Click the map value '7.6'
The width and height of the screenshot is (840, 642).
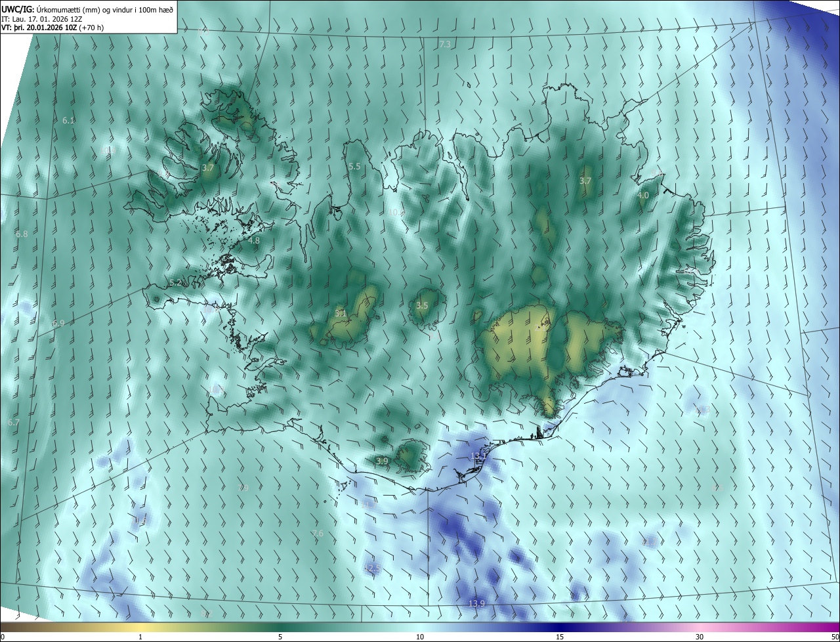click(x=318, y=534)
